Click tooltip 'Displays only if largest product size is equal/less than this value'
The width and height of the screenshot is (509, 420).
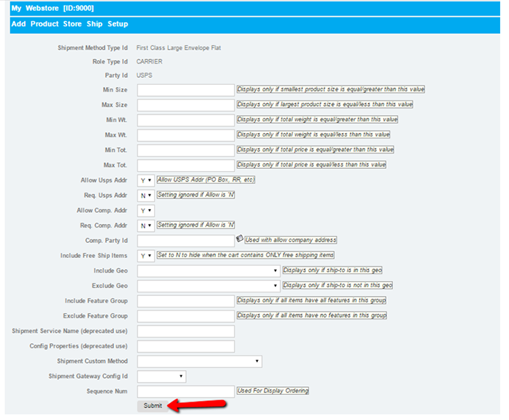point(325,104)
